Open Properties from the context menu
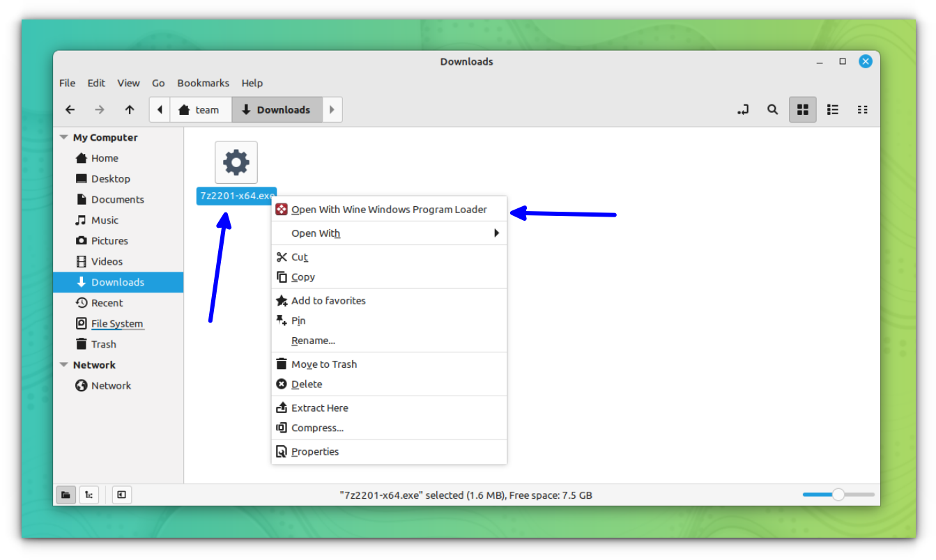Image resolution: width=936 pixels, height=560 pixels. (315, 451)
